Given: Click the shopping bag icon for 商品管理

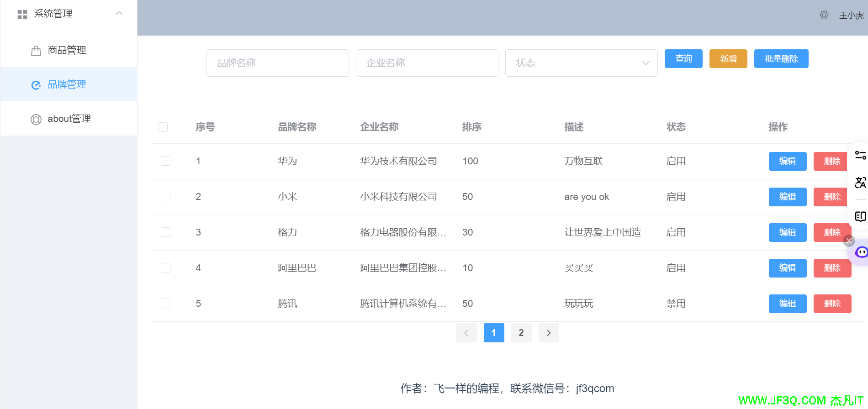Looking at the screenshot, I should coord(36,51).
